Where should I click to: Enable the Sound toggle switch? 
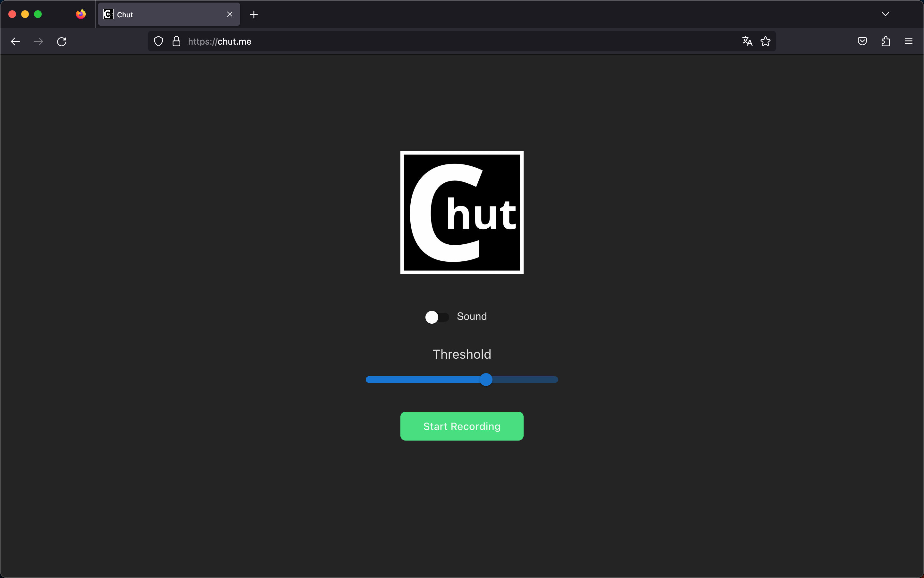click(x=437, y=317)
